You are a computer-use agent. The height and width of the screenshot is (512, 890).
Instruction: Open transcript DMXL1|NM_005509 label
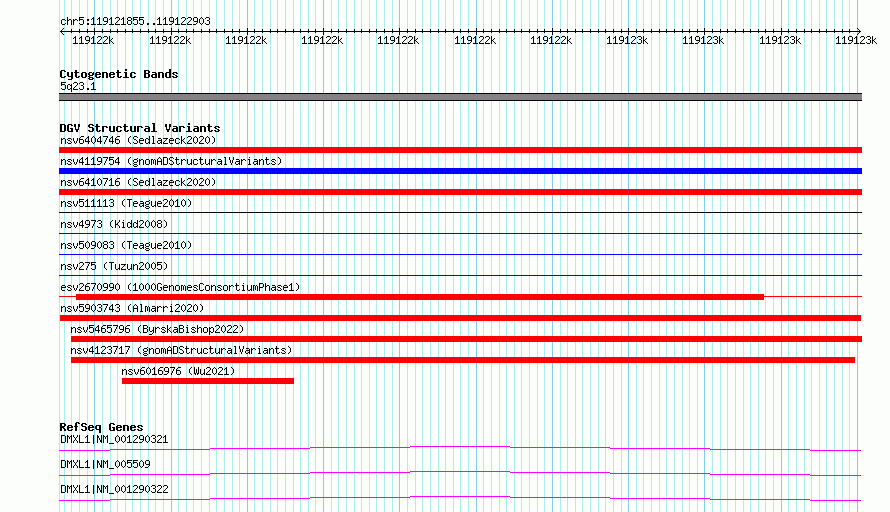(105, 464)
